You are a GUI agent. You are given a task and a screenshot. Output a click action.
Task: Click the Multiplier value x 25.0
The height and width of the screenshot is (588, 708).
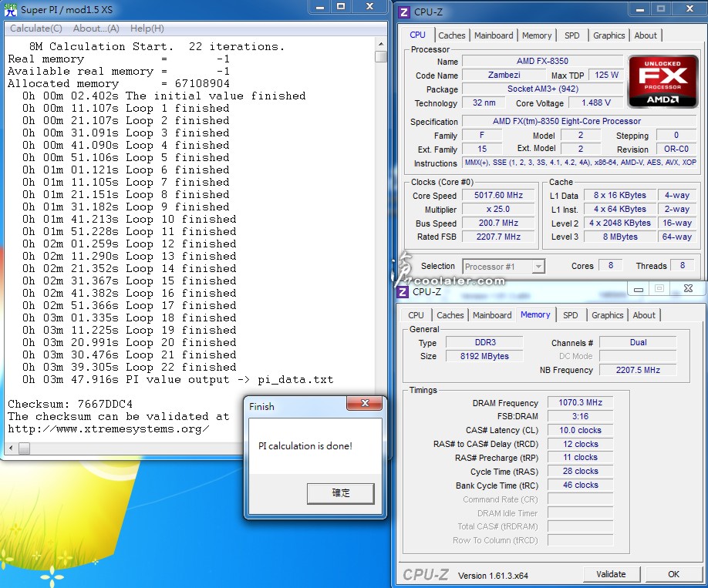(x=498, y=209)
